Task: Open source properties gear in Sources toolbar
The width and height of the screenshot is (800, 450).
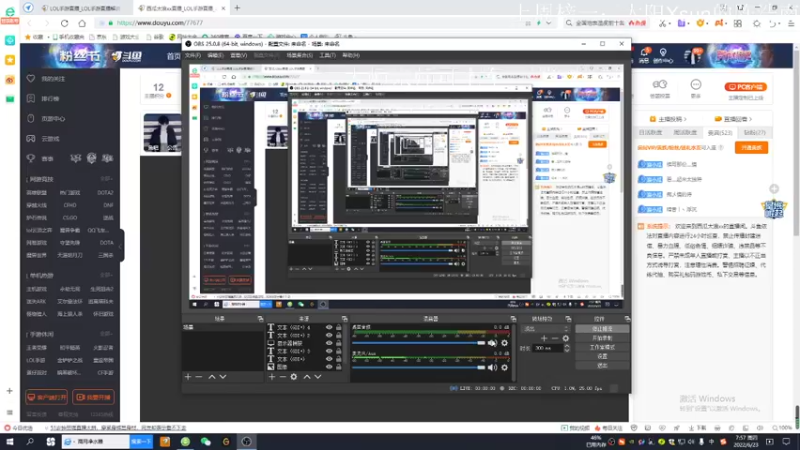Action: point(294,377)
